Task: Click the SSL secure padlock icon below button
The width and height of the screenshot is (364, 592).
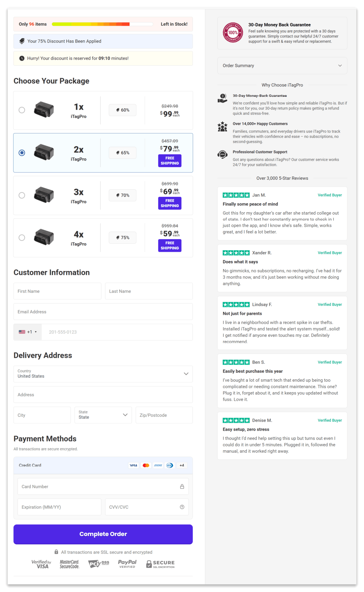Action: point(56,552)
